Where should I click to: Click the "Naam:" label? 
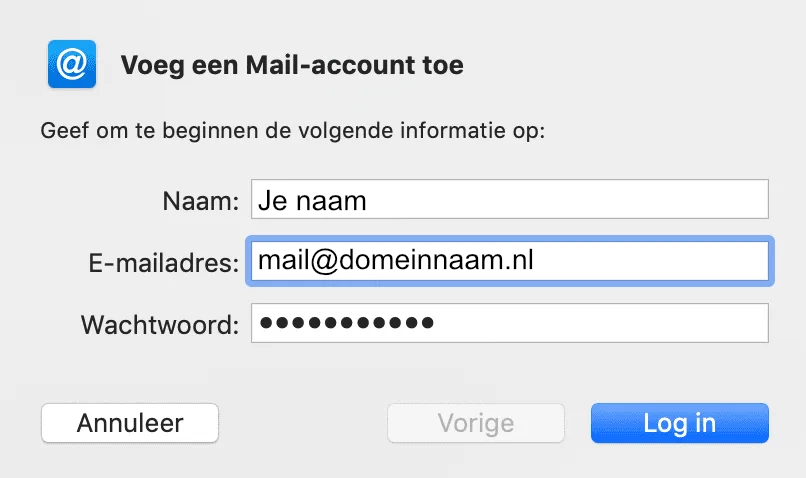pos(200,201)
